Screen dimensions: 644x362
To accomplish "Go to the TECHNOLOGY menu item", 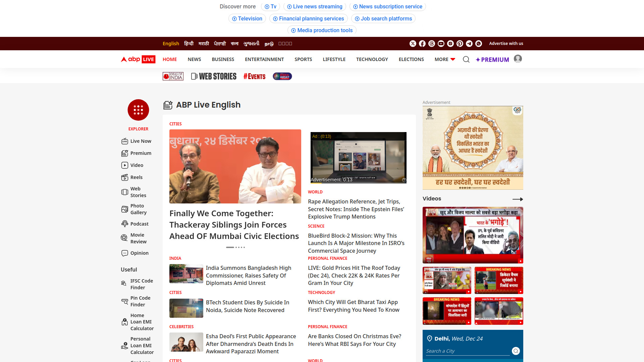I will [x=372, y=59].
